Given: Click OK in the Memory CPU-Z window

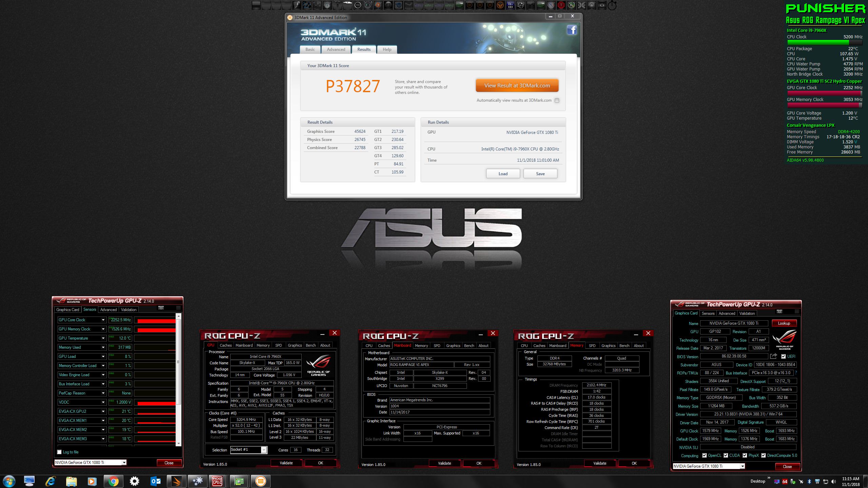Looking at the screenshot, I should (x=634, y=463).
